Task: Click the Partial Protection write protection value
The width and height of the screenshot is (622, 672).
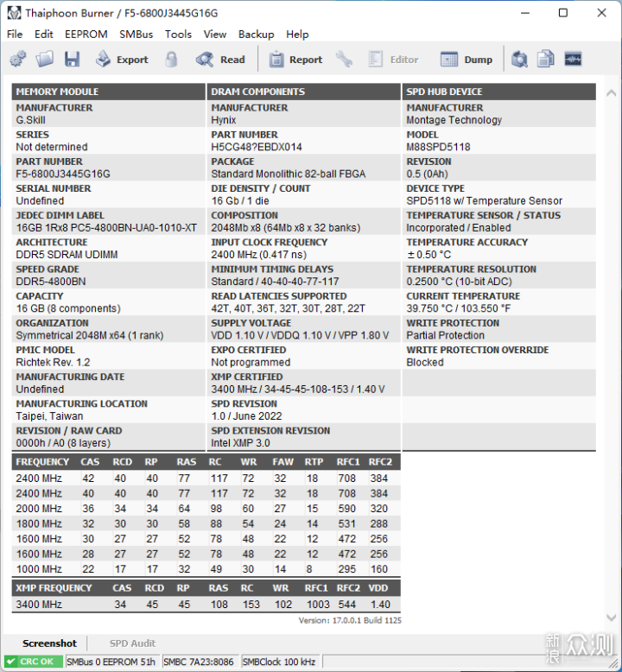Action: pos(446,336)
